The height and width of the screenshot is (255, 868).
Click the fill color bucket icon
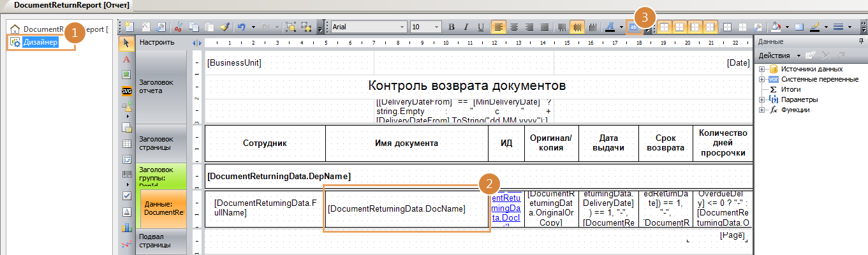tap(776, 27)
